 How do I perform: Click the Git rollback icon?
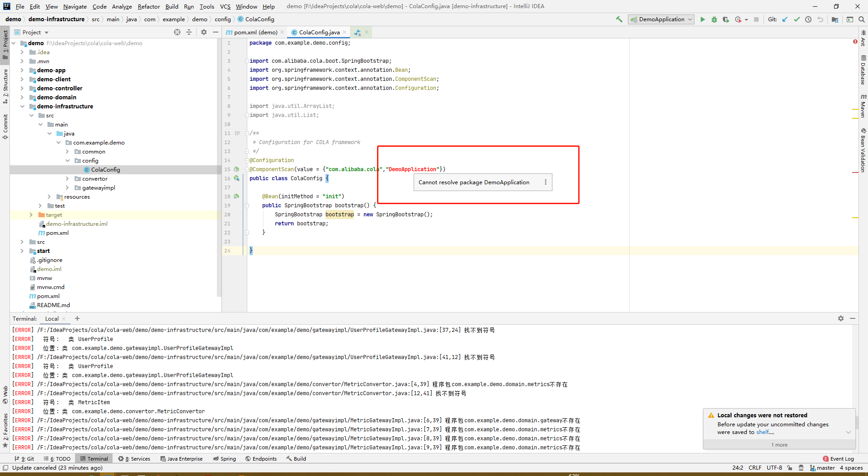coord(820,19)
